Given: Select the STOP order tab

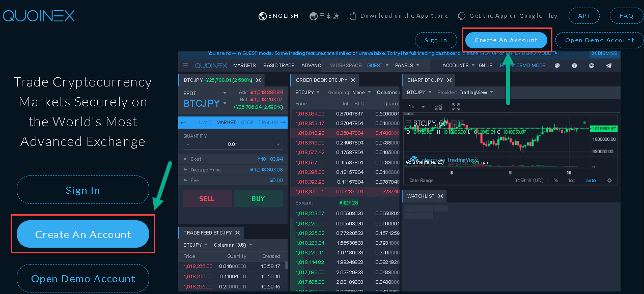Looking at the screenshot, I should [x=247, y=123].
